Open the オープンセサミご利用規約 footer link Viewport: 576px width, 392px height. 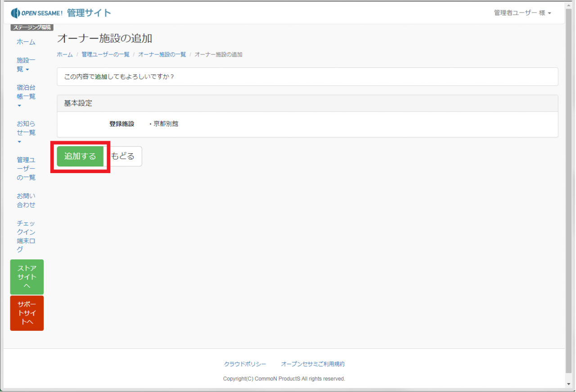click(x=313, y=364)
